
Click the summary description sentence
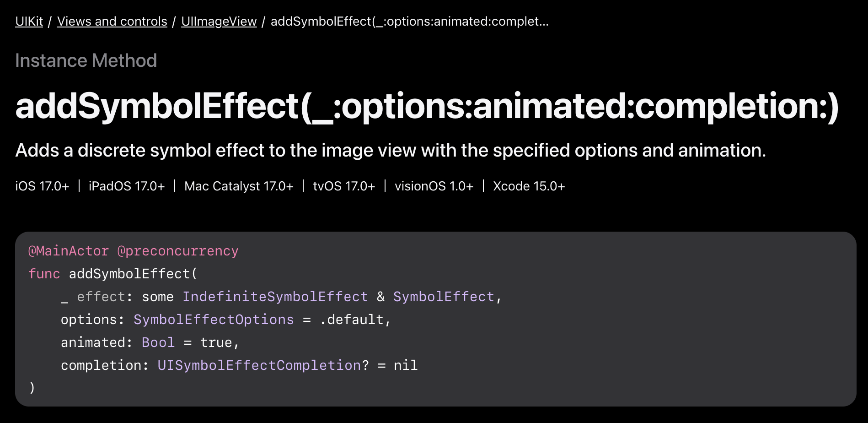pyautogui.click(x=391, y=151)
